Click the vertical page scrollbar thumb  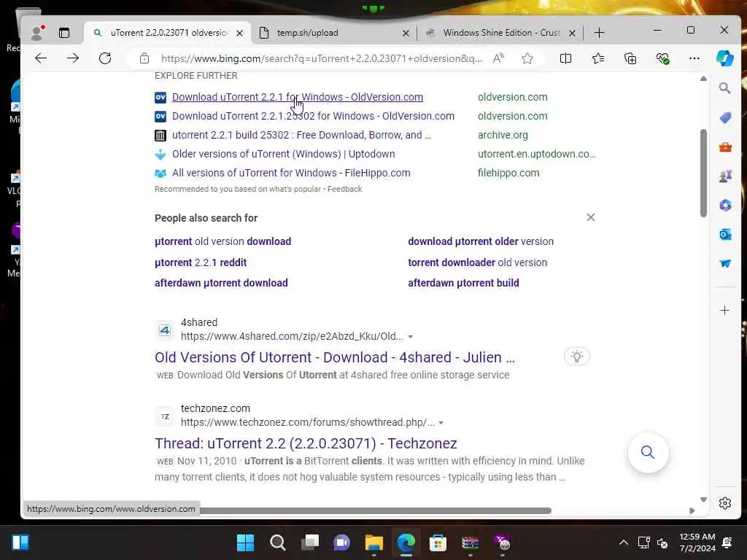coord(703,173)
